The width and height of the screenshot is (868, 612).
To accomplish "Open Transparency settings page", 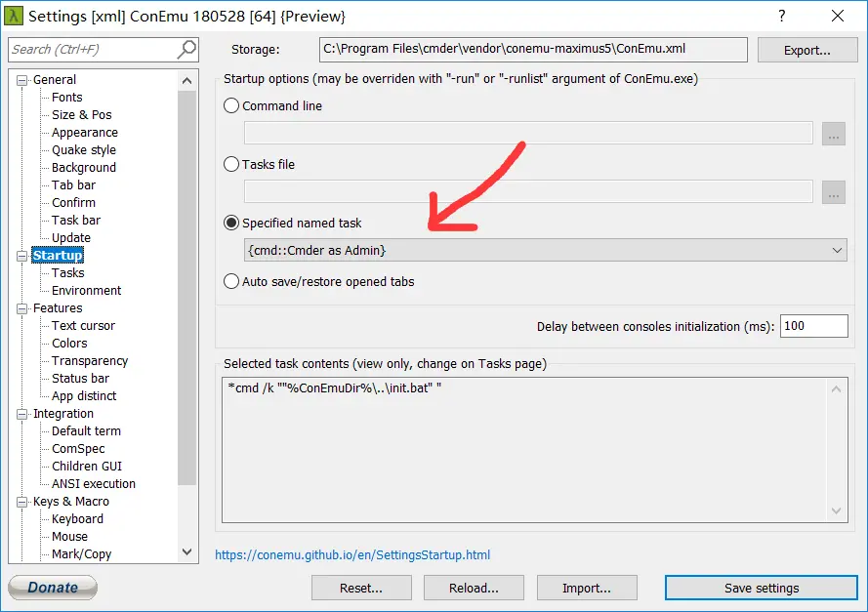I will [x=90, y=361].
